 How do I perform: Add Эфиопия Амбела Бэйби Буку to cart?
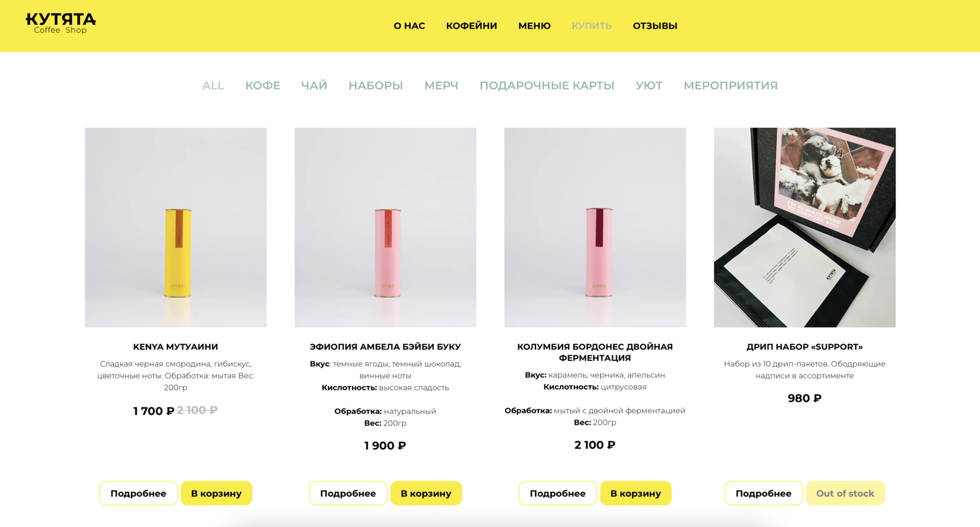pyautogui.click(x=426, y=493)
